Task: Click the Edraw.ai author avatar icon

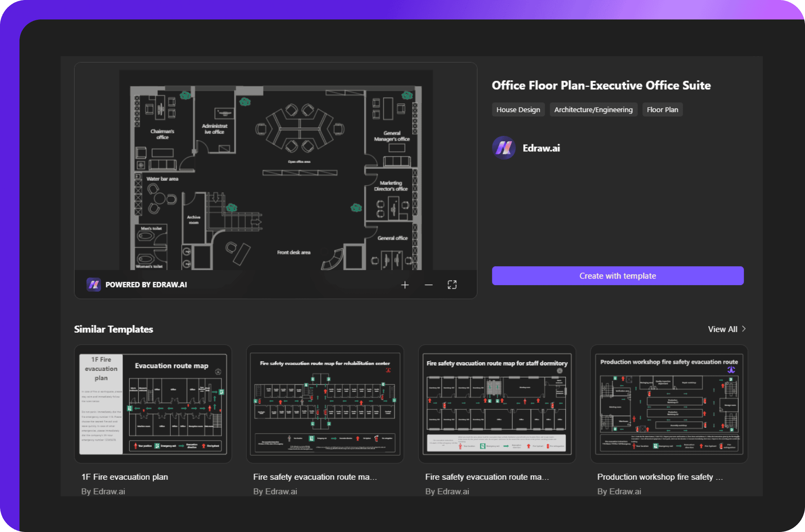Action: [504, 147]
